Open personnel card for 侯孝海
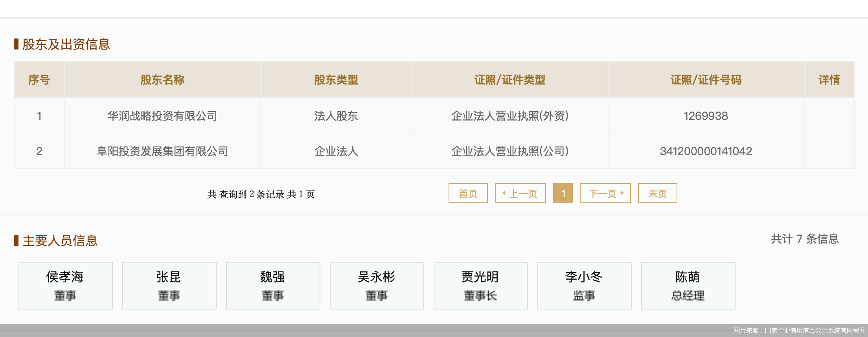 pyautogui.click(x=65, y=286)
